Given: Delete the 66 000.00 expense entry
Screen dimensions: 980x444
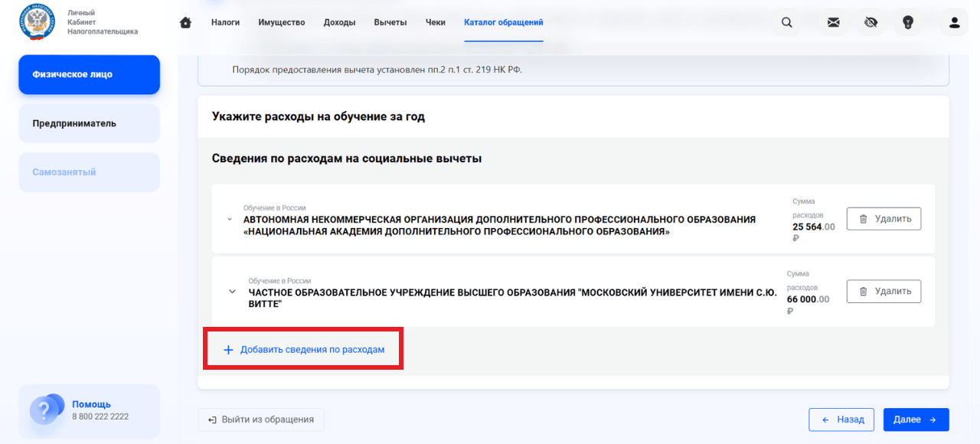Looking at the screenshot, I should point(884,291).
